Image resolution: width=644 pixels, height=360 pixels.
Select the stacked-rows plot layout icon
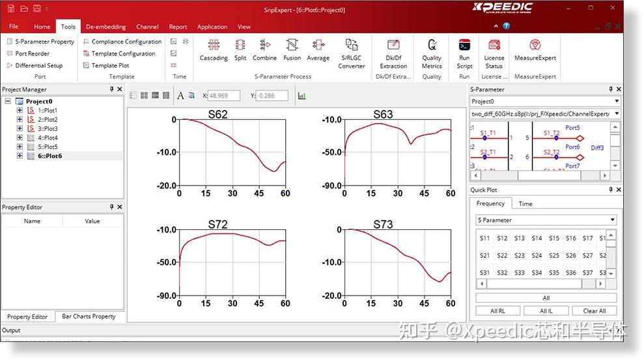(155, 95)
